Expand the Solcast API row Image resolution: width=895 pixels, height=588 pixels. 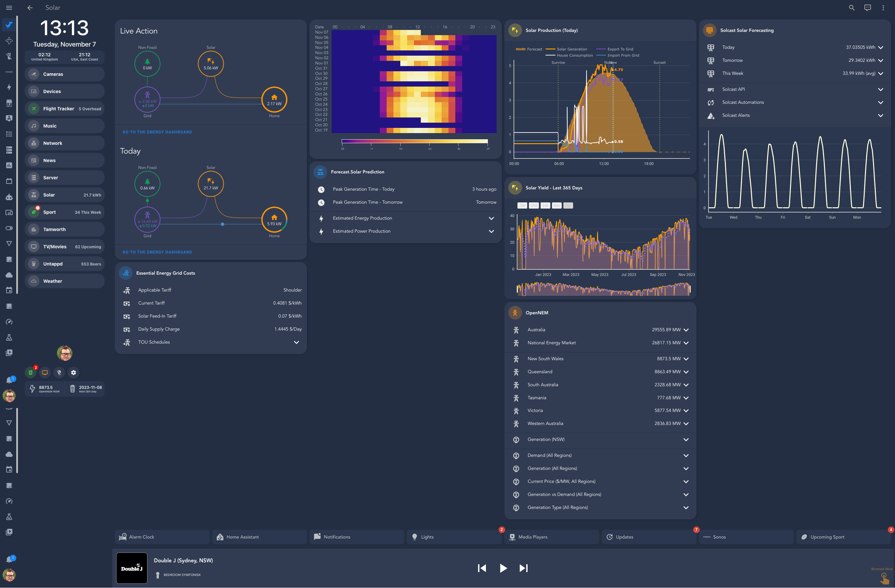[880, 89]
